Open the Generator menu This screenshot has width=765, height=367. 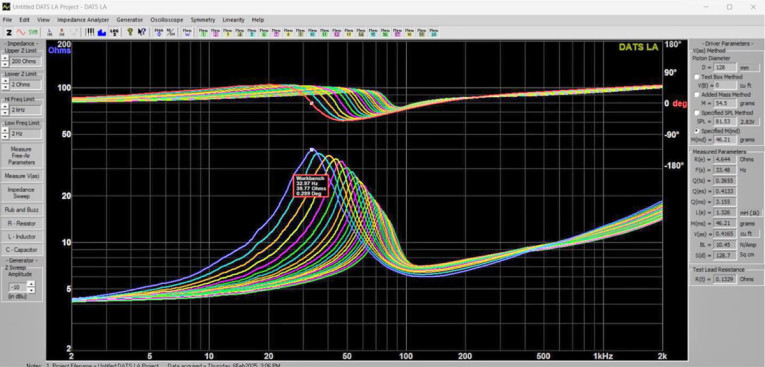pos(130,20)
